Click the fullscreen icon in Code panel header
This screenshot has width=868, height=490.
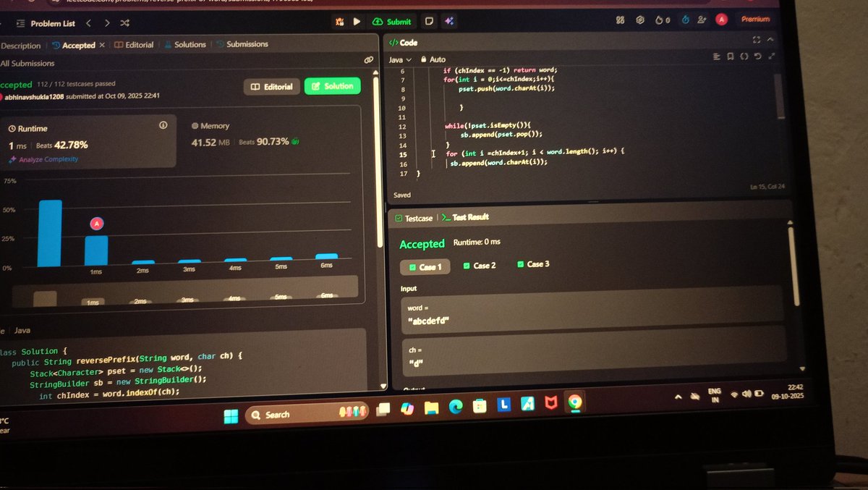coord(757,40)
